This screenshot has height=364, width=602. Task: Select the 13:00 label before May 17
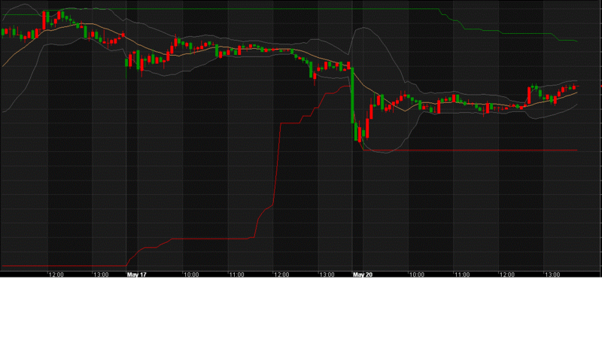tap(101, 275)
